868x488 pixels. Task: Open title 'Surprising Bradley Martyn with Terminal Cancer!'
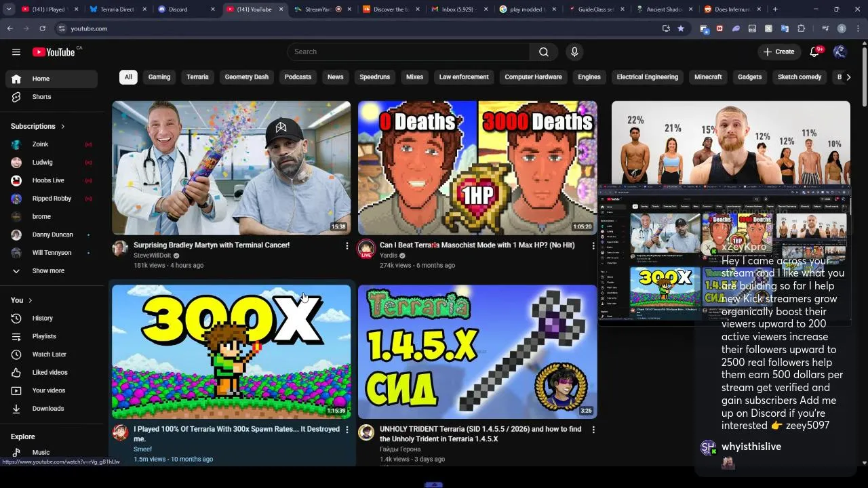(x=212, y=245)
